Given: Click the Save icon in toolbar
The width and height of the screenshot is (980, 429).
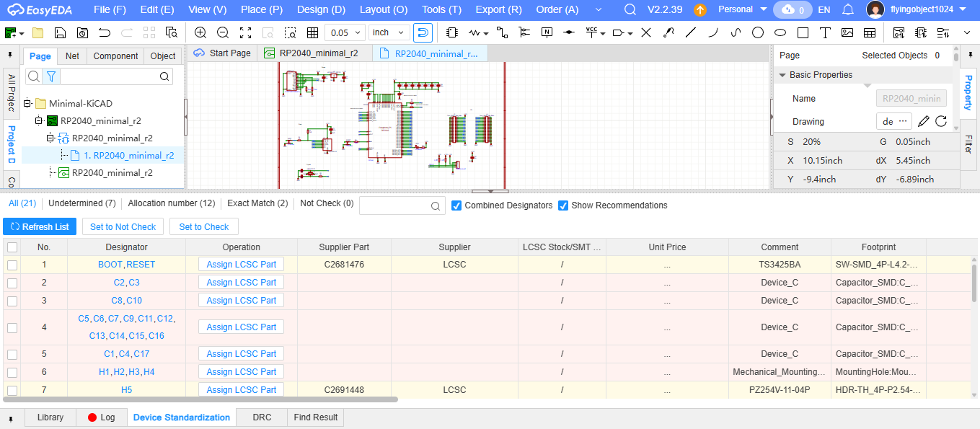Looking at the screenshot, I should click(61, 33).
